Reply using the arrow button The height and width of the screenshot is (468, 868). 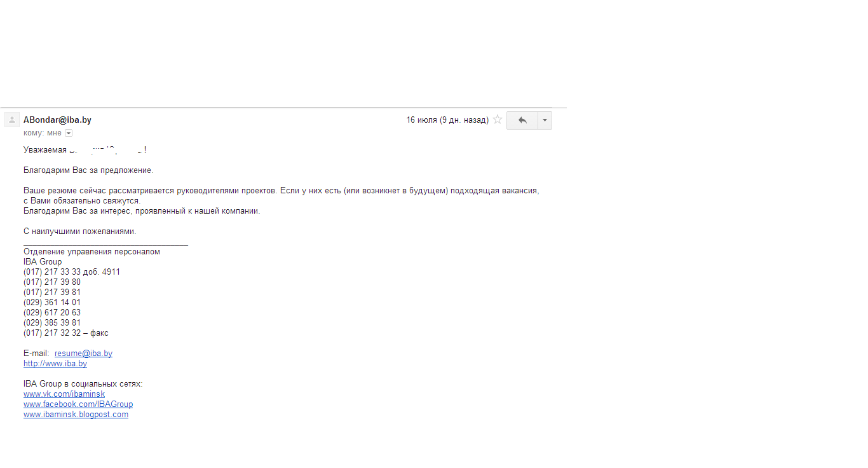point(522,120)
